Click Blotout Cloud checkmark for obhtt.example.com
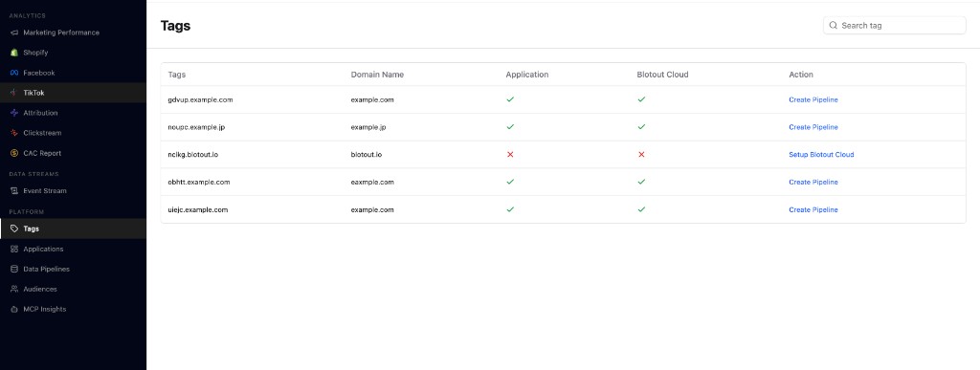Image resolution: width=980 pixels, height=370 pixels. pos(641,182)
